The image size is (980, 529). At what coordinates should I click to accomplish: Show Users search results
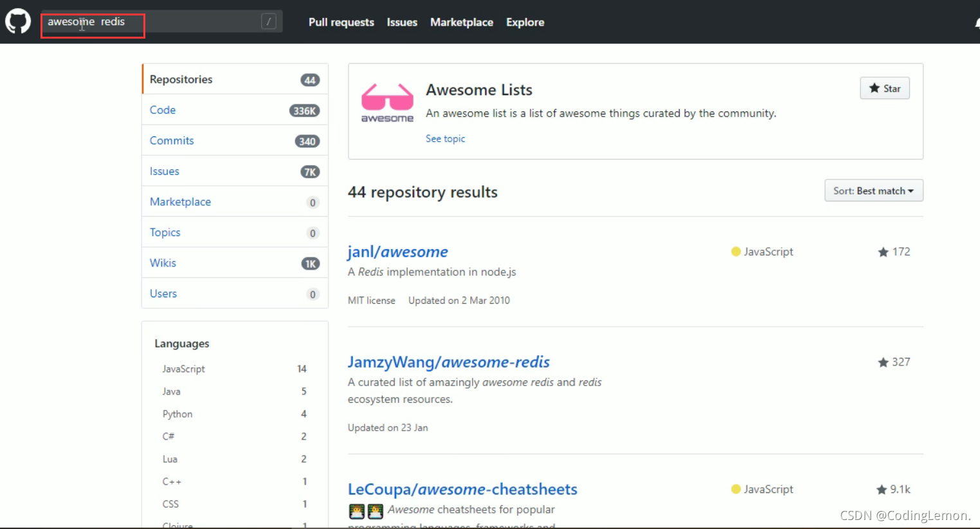pos(235,293)
